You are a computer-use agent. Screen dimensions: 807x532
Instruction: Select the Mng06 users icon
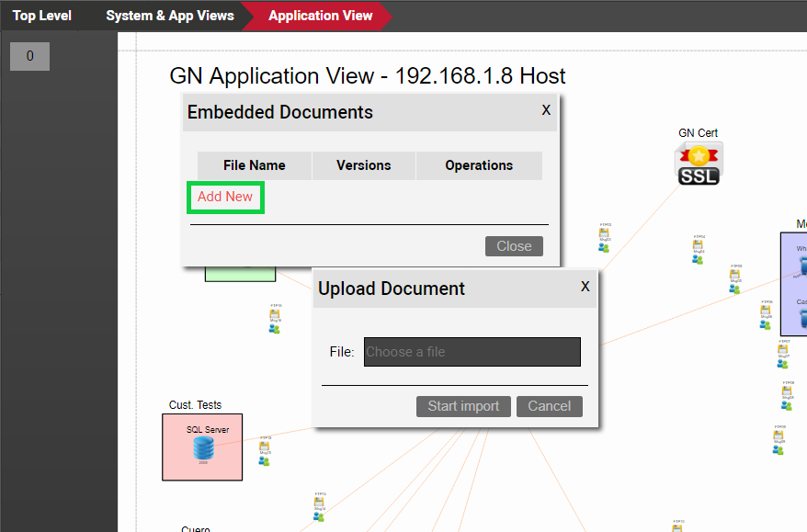[x=766, y=323]
